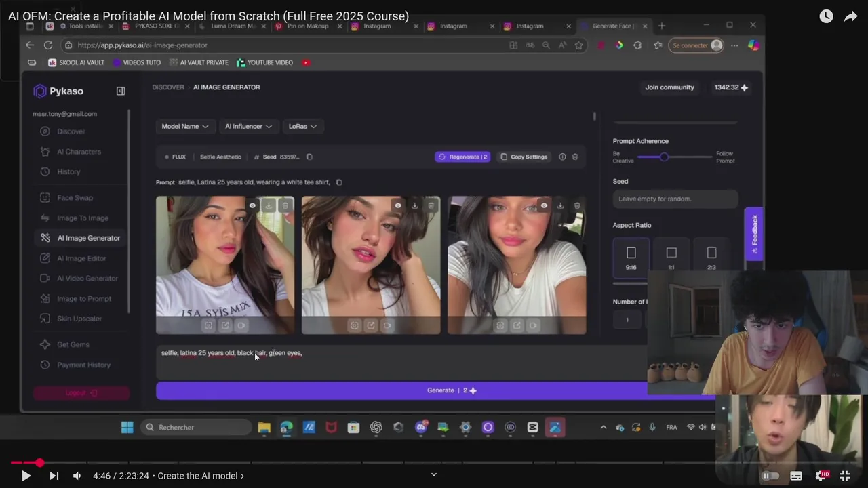
Task: Open the YOUTUBE VIDEO bookmark
Action: point(264,62)
